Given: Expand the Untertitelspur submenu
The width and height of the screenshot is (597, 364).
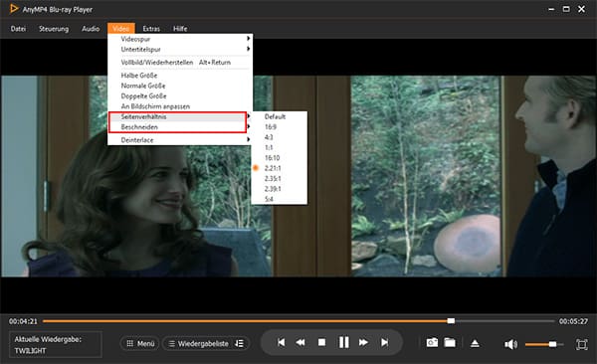Looking at the screenshot, I should pyautogui.click(x=180, y=49).
